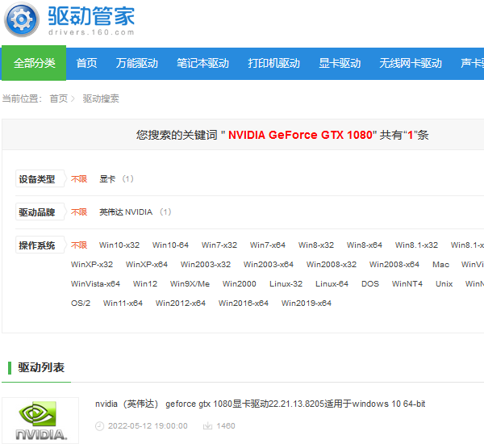Filter brand by 英伟达 NVIDIA
Viewport: 484px width, 448px height.
coord(126,212)
